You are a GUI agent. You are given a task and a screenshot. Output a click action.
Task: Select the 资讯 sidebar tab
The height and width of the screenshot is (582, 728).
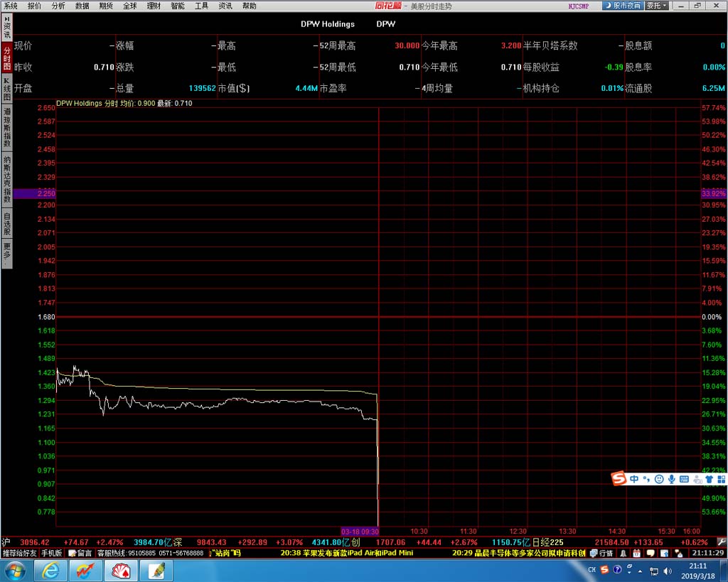[x=7, y=28]
